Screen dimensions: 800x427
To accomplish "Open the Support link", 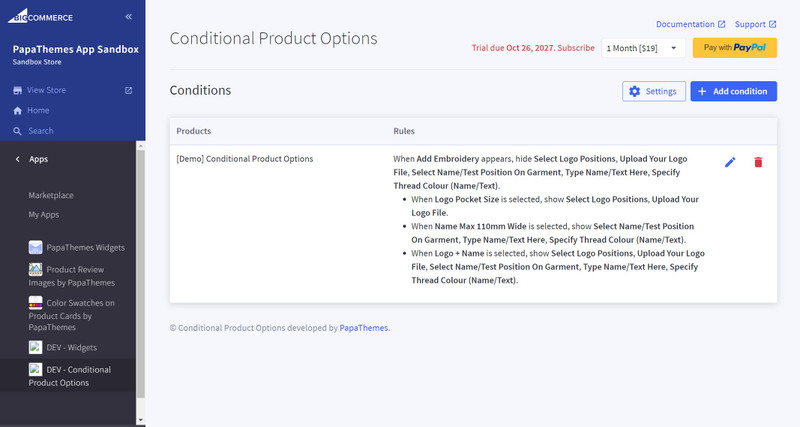I will point(755,24).
